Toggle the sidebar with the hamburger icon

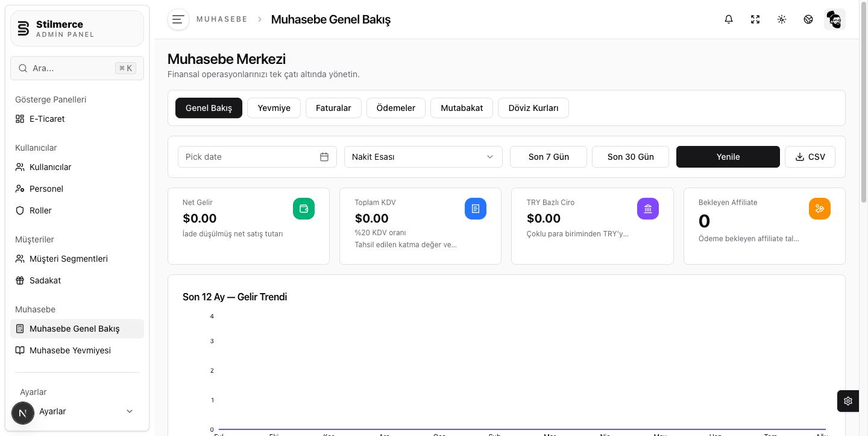pos(178,19)
